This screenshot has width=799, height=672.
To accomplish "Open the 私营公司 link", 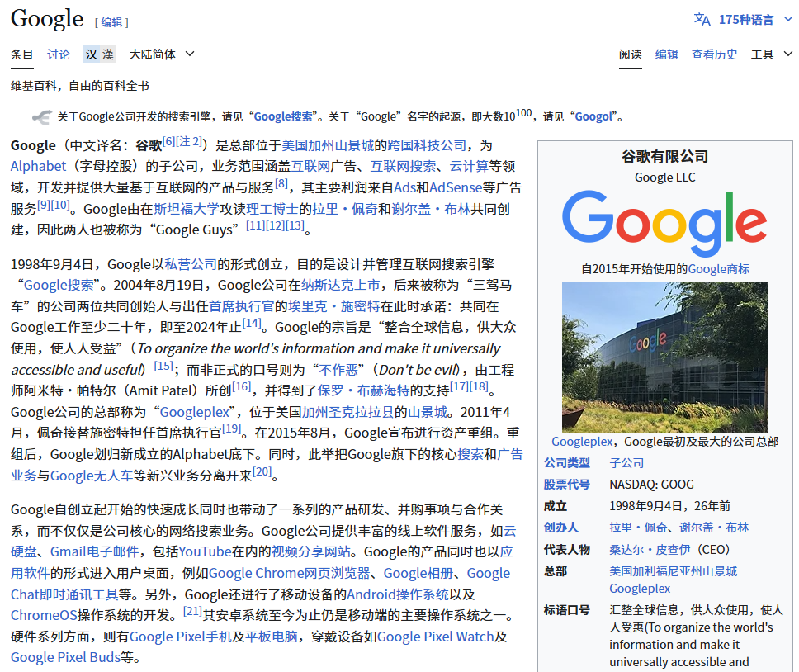I will point(191,264).
